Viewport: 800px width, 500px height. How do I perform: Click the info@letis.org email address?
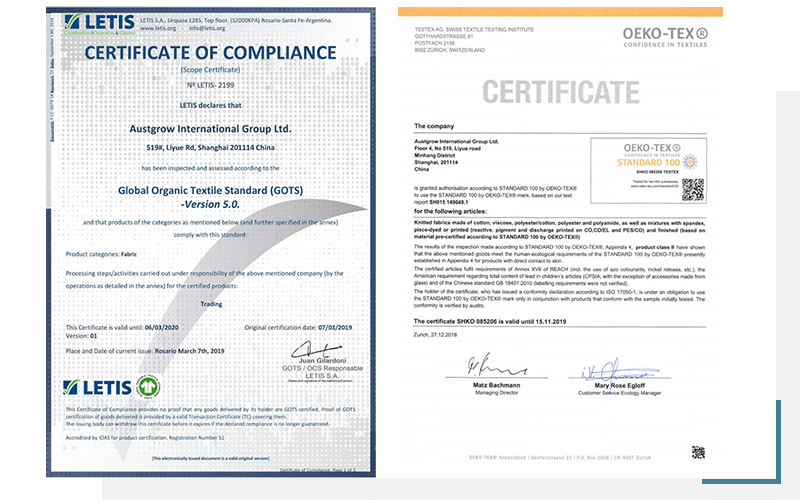207,28
